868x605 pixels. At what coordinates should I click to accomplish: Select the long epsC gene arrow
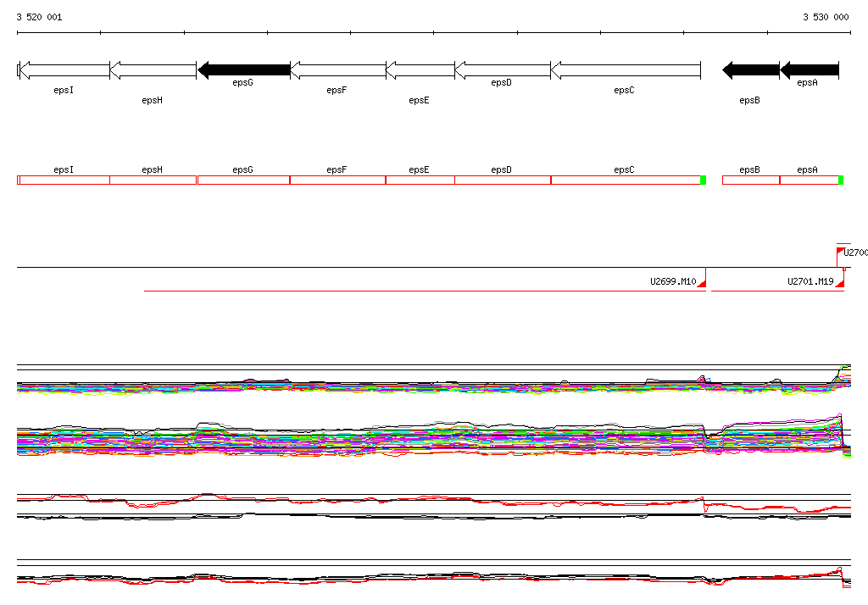point(626,70)
